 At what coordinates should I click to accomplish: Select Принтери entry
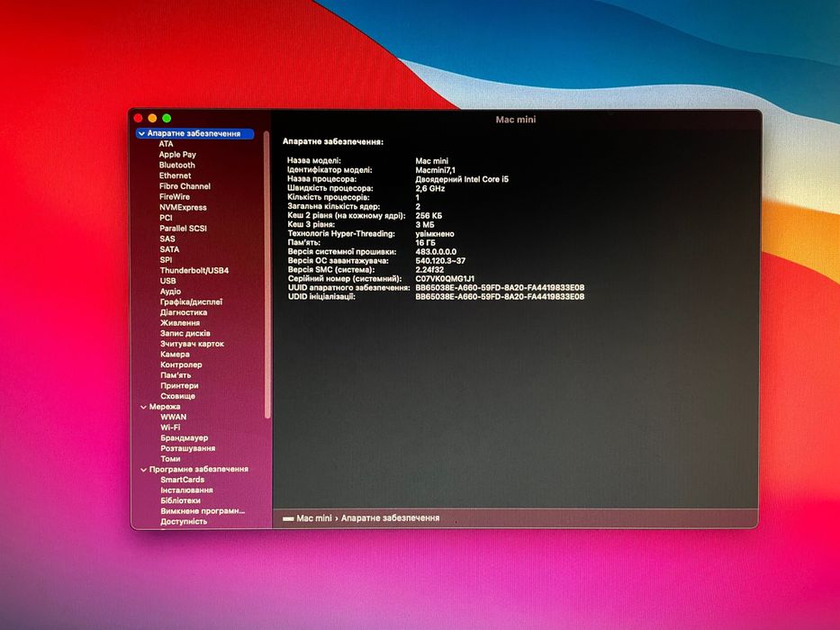pyautogui.click(x=179, y=386)
